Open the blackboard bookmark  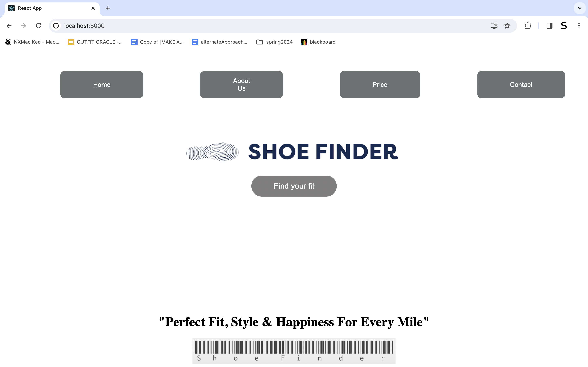[x=318, y=42]
